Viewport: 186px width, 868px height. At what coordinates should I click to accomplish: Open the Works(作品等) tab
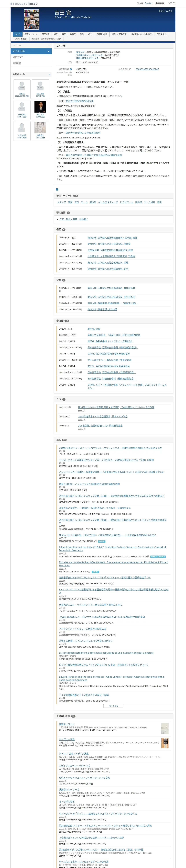click(x=21, y=39)
